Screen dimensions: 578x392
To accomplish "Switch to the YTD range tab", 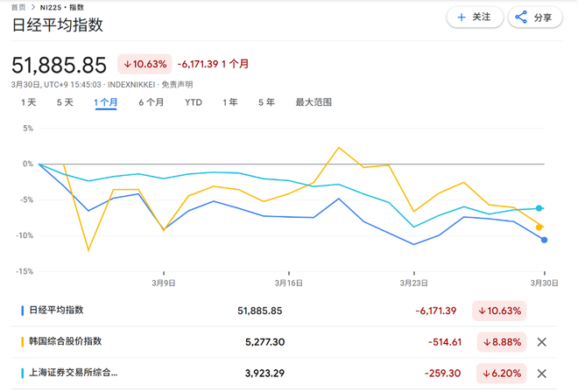I will point(194,102).
